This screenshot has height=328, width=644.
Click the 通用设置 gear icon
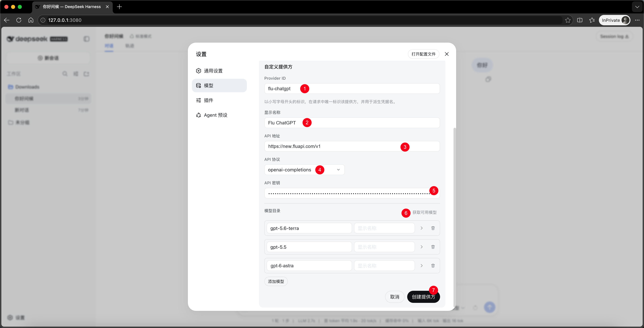coord(199,71)
